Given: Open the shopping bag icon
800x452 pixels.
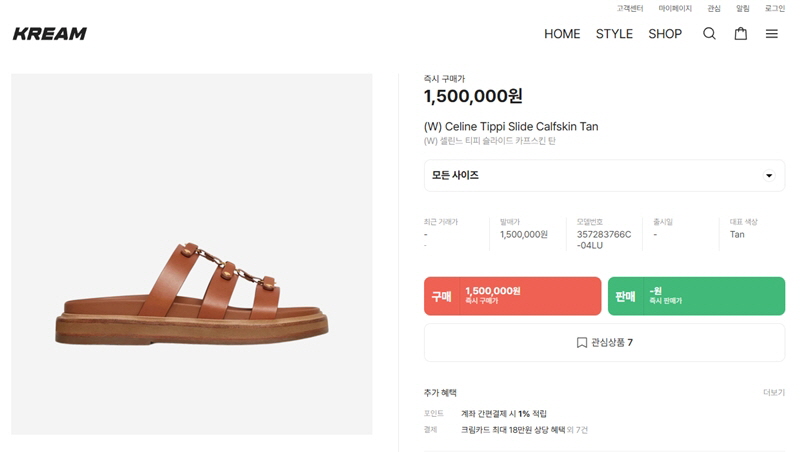Looking at the screenshot, I should point(741,34).
